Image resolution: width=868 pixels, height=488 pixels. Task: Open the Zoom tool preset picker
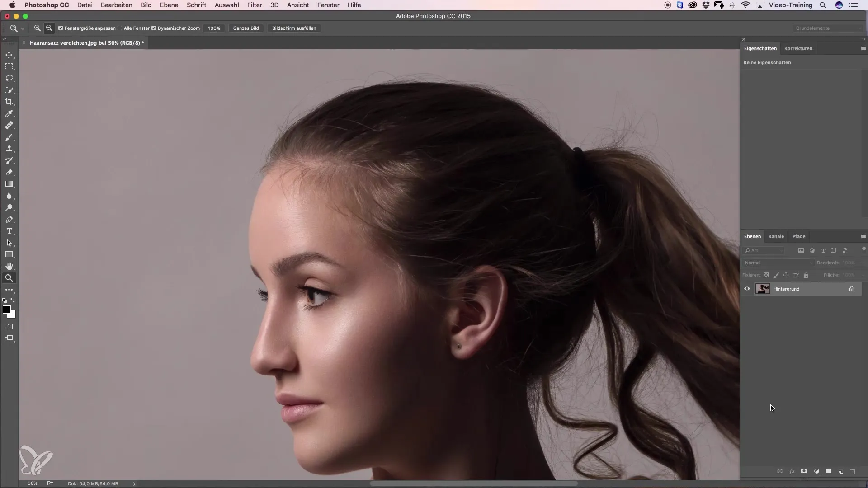(x=17, y=28)
